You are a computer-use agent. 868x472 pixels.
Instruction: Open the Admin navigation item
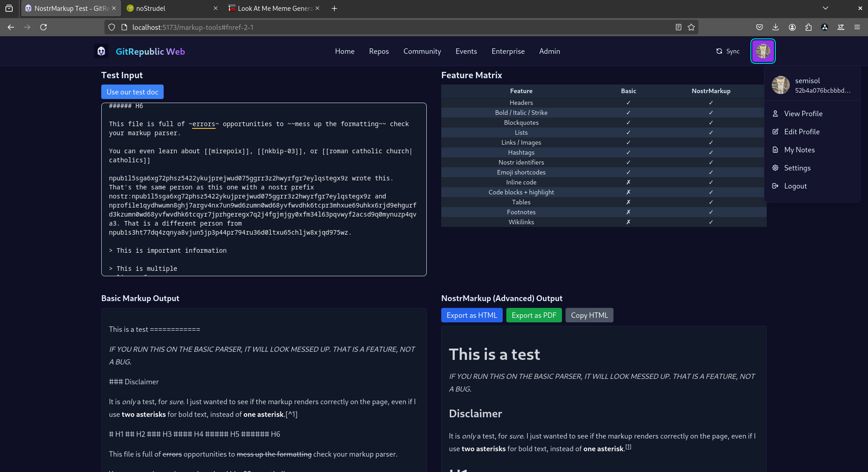(x=549, y=51)
